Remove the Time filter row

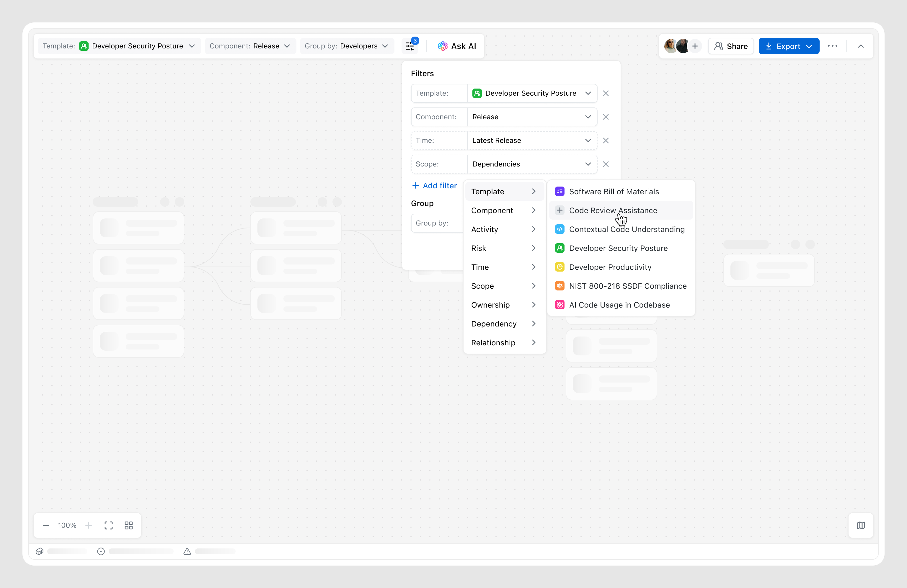[x=606, y=140]
